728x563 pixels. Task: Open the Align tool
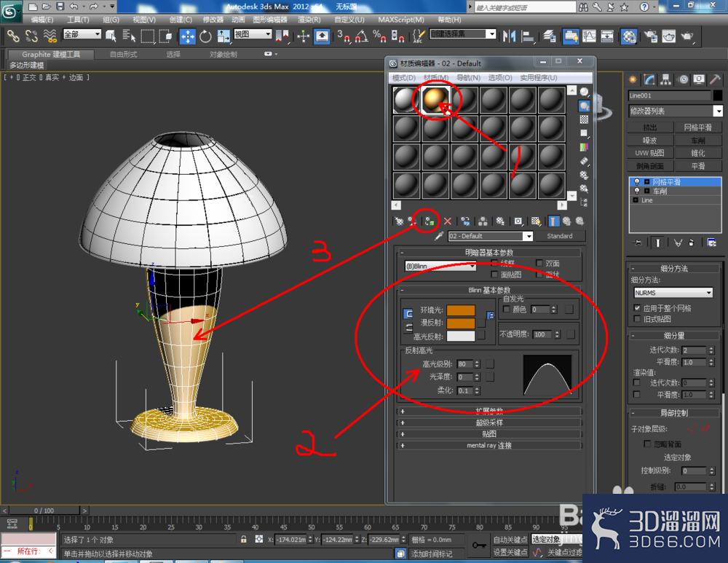coord(528,36)
